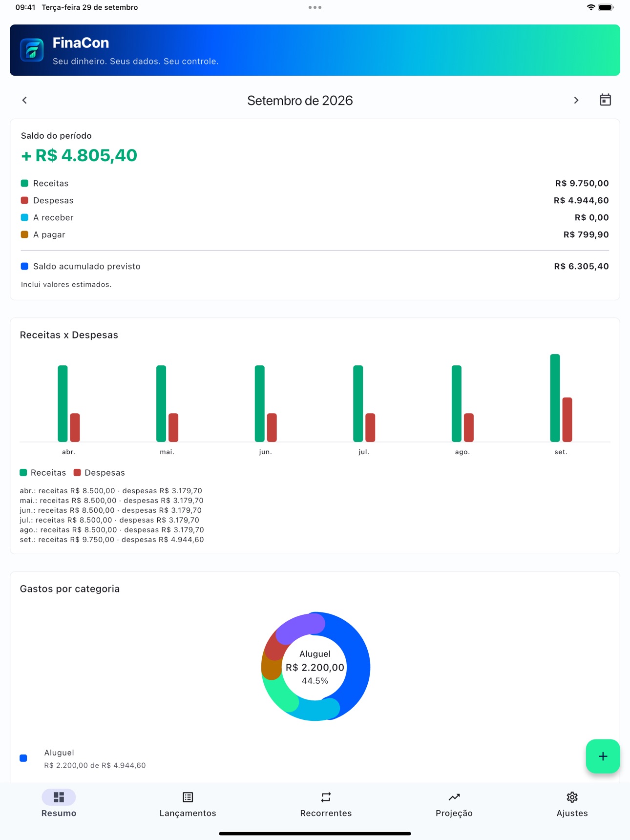Viewport: 630px width, 840px height.
Task: Tap the battery status icon
Action: click(606, 7)
